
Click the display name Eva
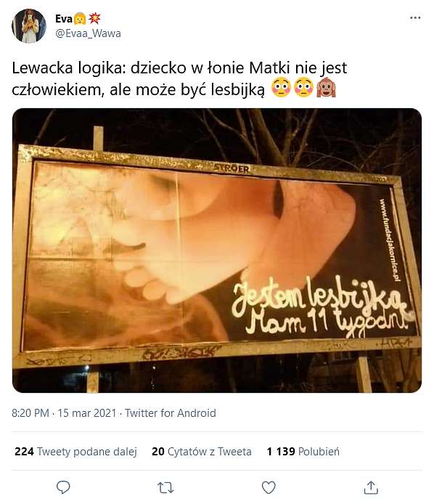point(64,19)
